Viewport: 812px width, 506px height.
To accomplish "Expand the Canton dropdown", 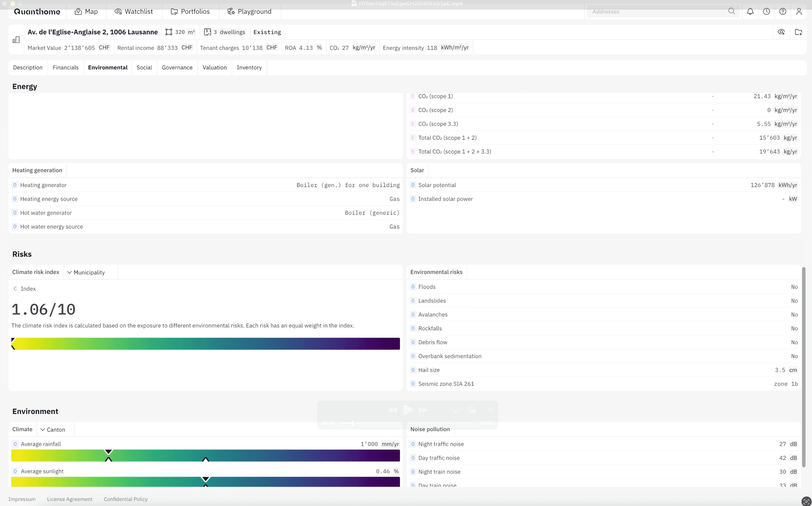I will [53, 430].
